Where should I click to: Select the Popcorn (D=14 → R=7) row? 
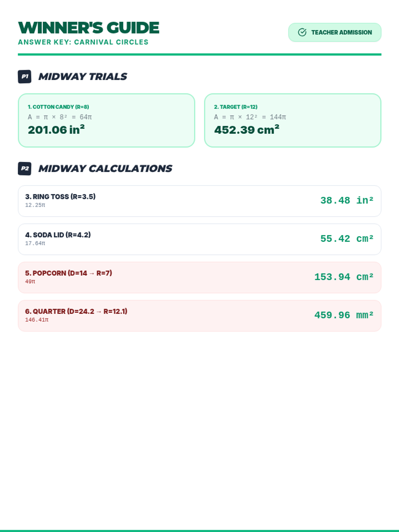pos(199,278)
